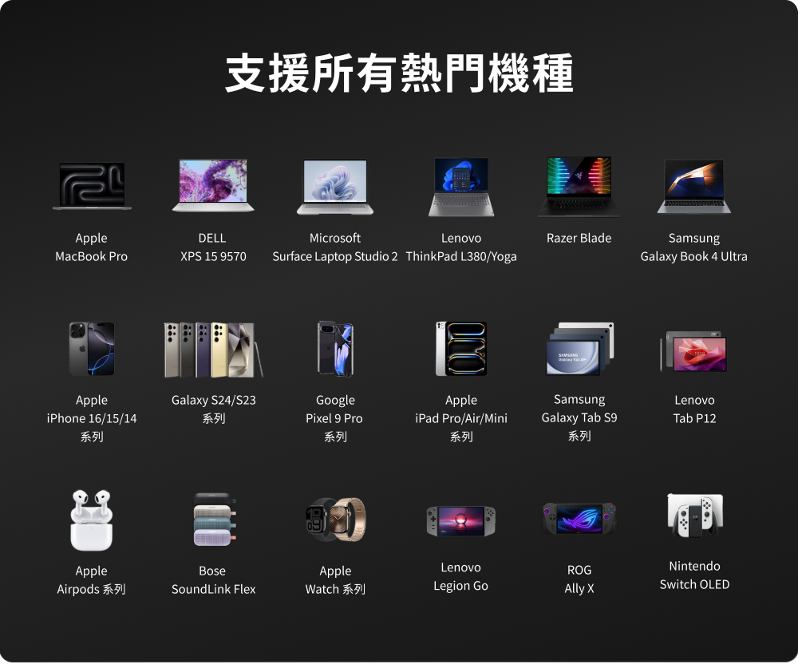Click the 'Galaxy Book 4 Ultra' text
798x672 pixels.
694,256
